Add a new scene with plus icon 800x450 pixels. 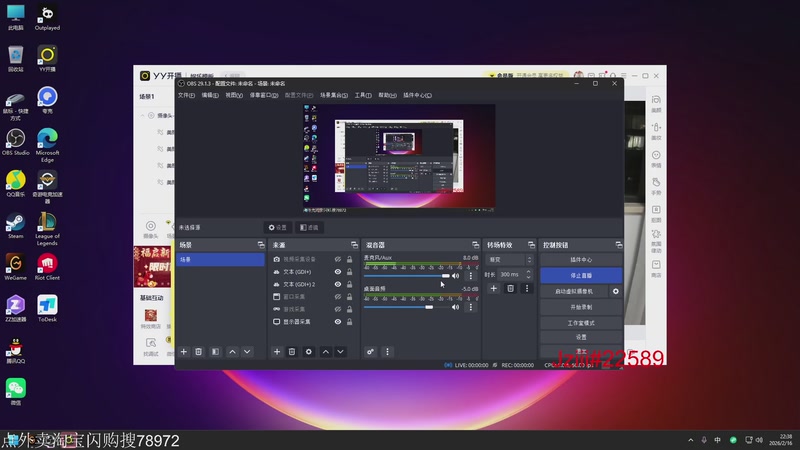(184, 352)
